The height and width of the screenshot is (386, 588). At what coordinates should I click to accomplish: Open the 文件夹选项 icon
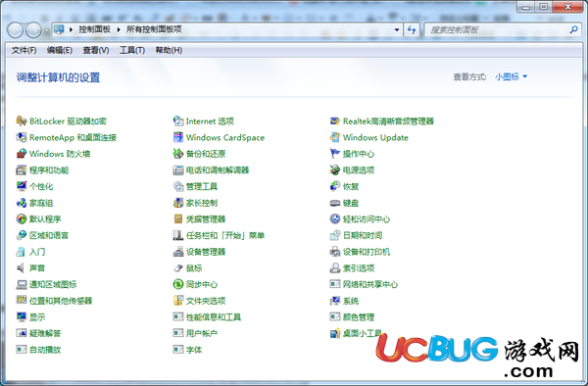pos(178,301)
